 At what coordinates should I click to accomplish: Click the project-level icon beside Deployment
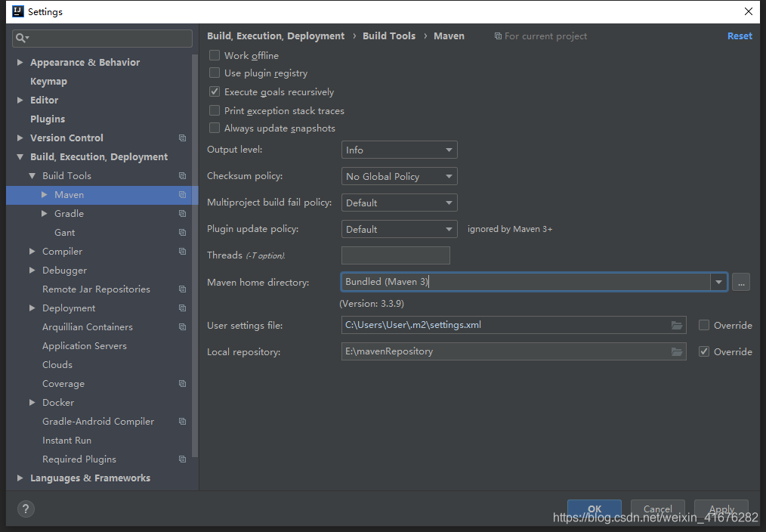click(x=182, y=308)
